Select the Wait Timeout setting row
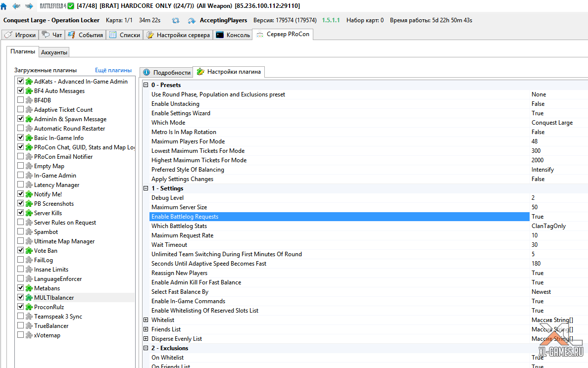The height and width of the screenshot is (368, 588). [340, 245]
